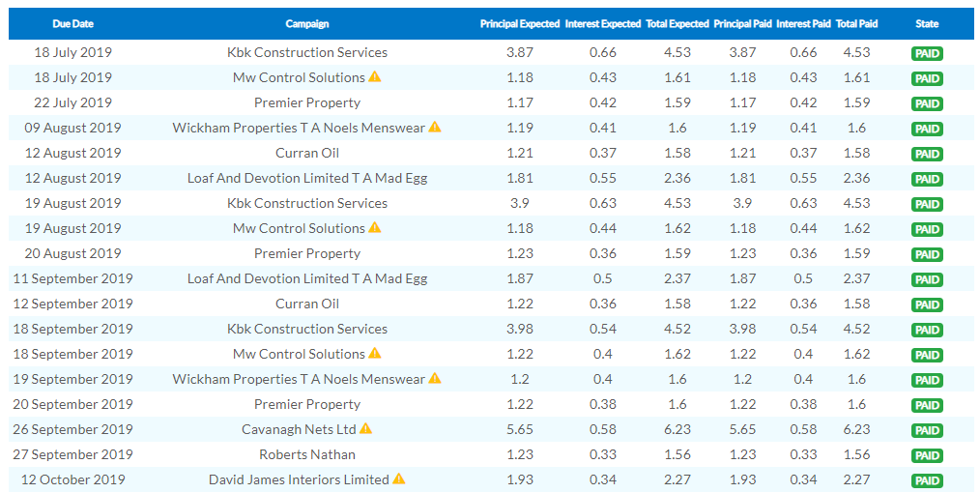Viewport: 980px width, 493px height.
Task: Click PAID badge in the Roberts Nathan row
Action: tap(927, 455)
